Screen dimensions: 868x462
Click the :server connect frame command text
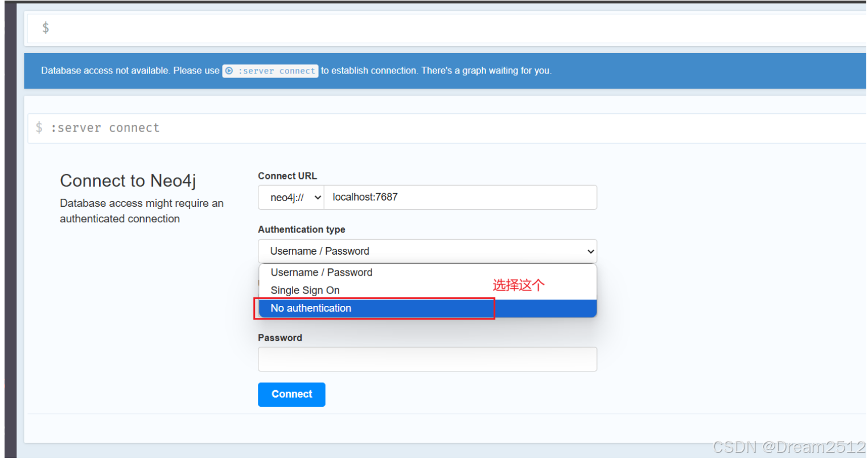(105, 128)
